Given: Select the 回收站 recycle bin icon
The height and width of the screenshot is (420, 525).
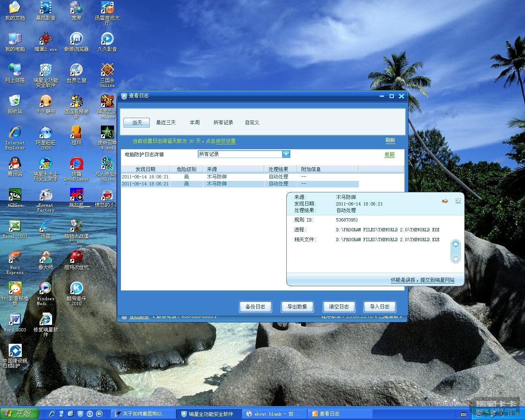Looking at the screenshot, I should (15, 104).
